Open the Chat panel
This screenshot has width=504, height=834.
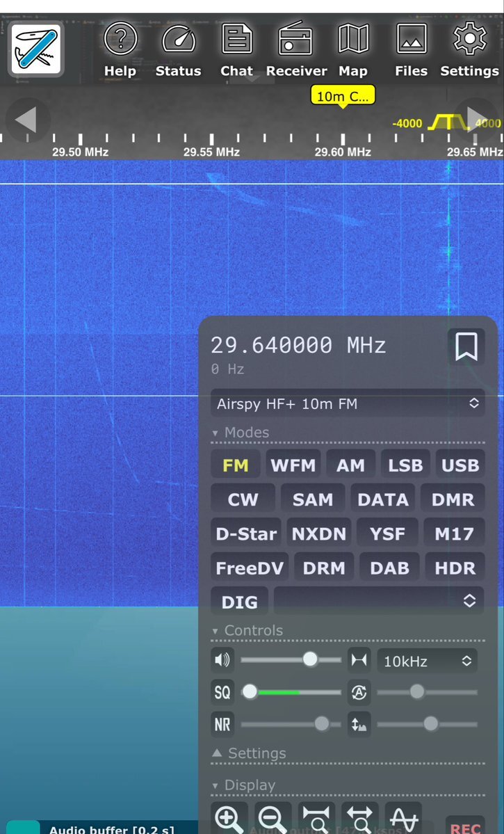tap(236, 50)
